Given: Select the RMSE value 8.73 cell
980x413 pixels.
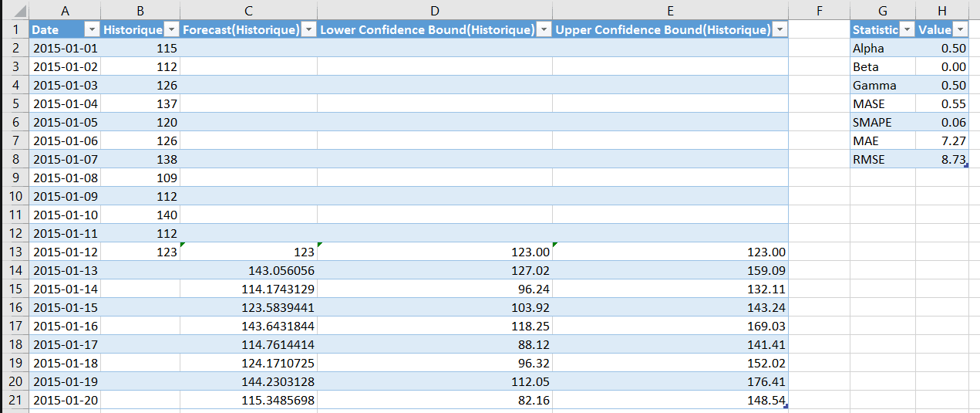Looking at the screenshot, I should point(941,159).
